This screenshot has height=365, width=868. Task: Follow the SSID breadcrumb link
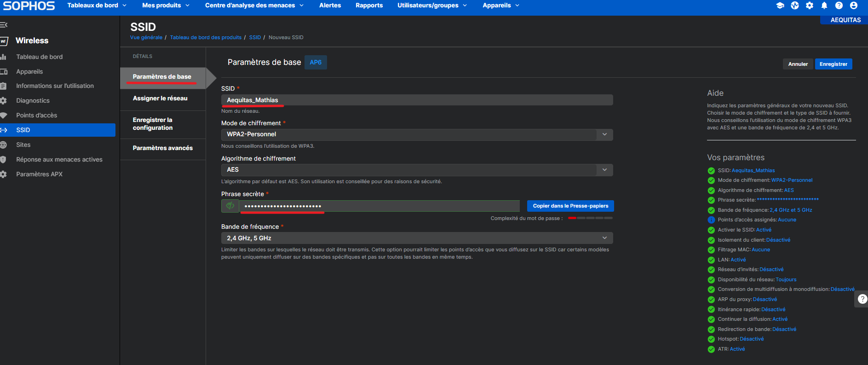[255, 37]
